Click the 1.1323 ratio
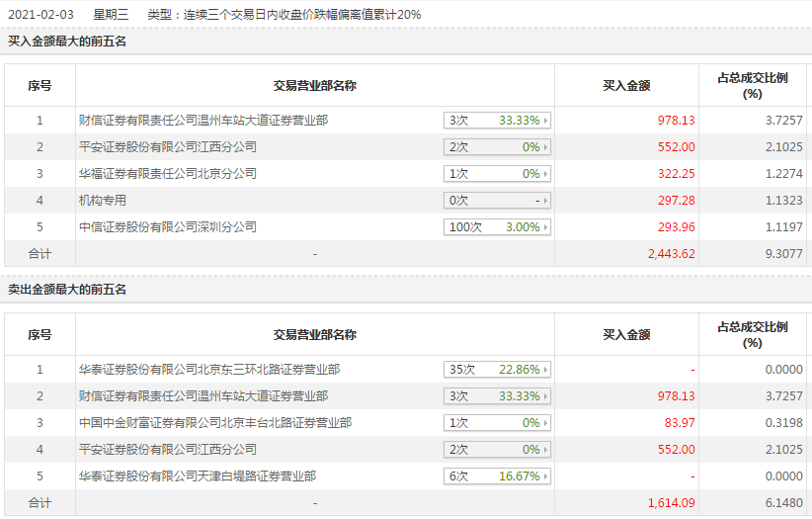This screenshot has width=812, height=519. (x=784, y=201)
